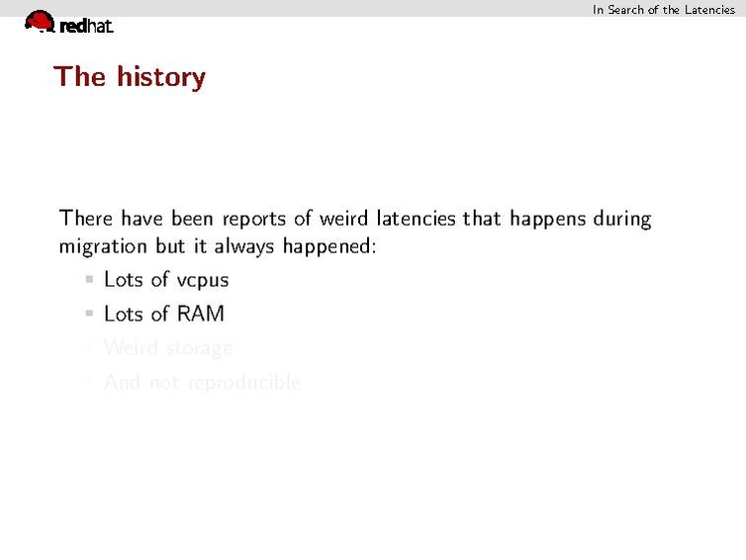
Task: Click the square bullet before Lots of RAM
Action: tap(90, 315)
